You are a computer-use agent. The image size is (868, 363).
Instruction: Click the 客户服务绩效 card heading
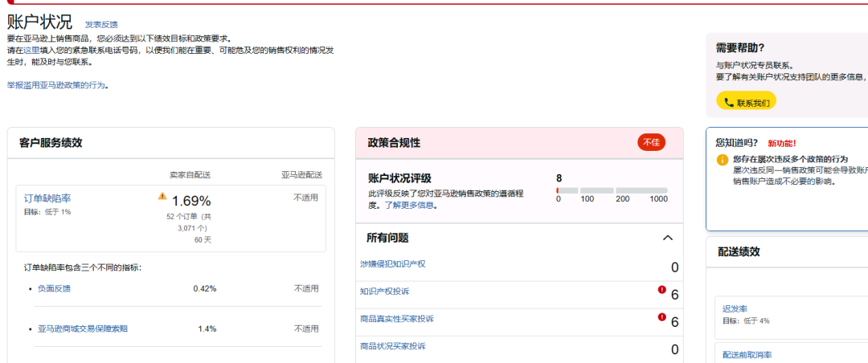pyautogui.click(x=51, y=143)
